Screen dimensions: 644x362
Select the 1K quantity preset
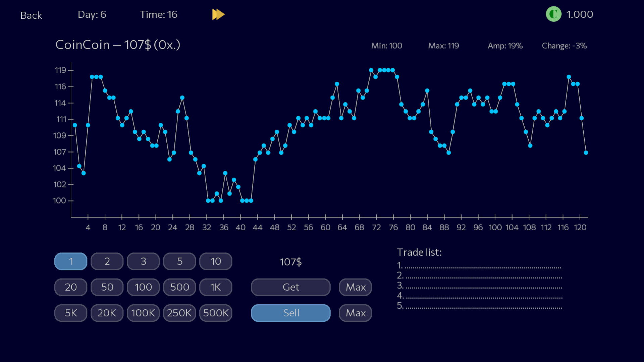[x=215, y=287]
